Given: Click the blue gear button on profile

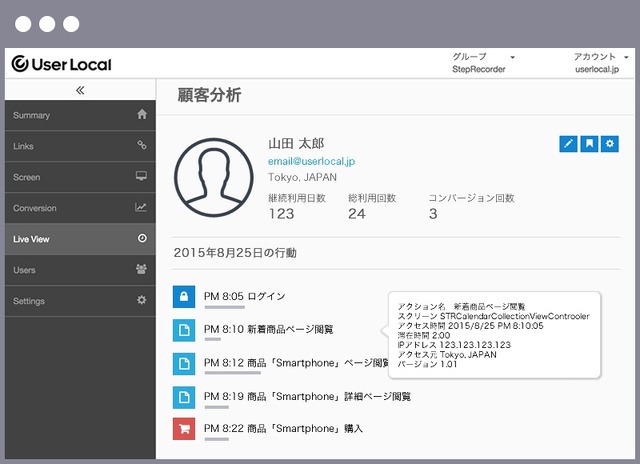Looking at the screenshot, I should (x=610, y=144).
